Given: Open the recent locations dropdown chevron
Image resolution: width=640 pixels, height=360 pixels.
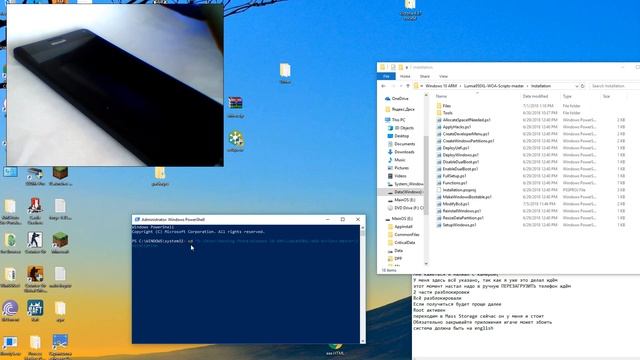Looking at the screenshot, I should 401,86.
